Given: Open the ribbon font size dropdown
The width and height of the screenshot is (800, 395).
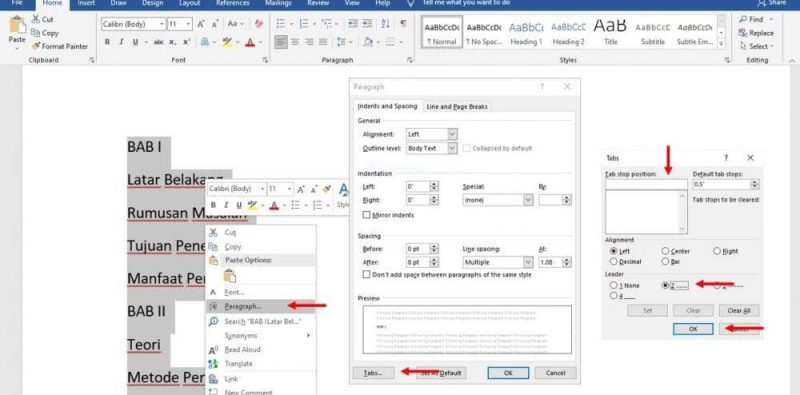Looking at the screenshot, I should [x=189, y=24].
